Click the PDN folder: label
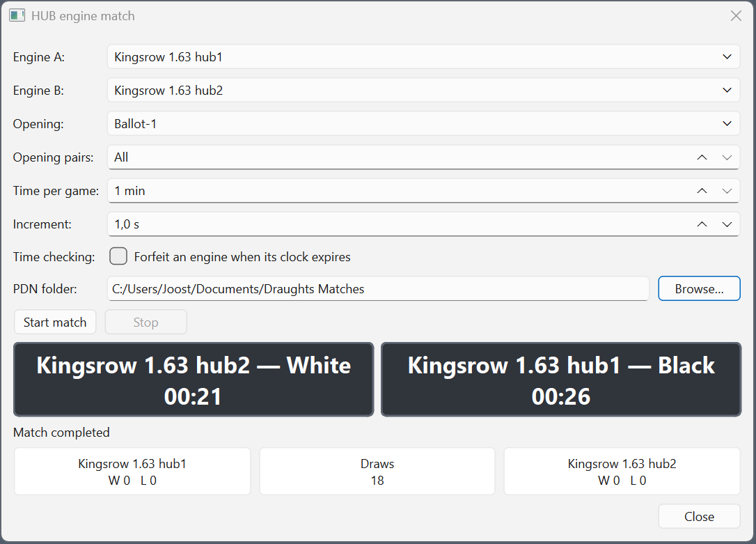The height and width of the screenshot is (544, 756). point(45,289)
